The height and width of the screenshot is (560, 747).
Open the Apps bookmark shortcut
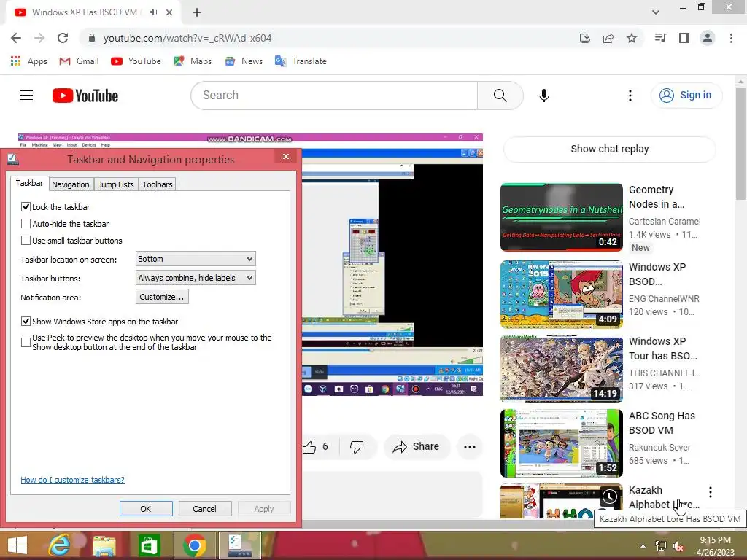click(28, 61)
